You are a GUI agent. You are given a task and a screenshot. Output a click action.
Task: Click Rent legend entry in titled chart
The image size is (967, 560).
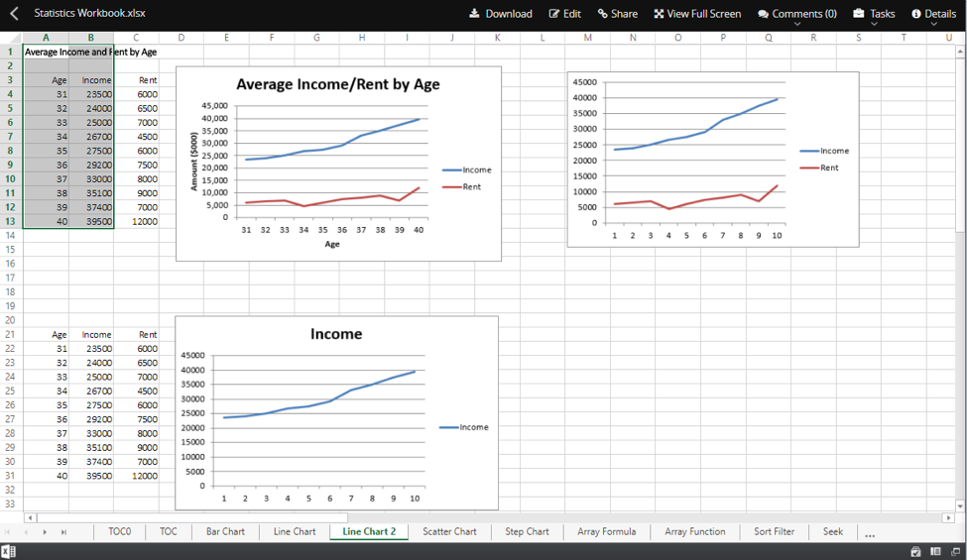[462, 186]
